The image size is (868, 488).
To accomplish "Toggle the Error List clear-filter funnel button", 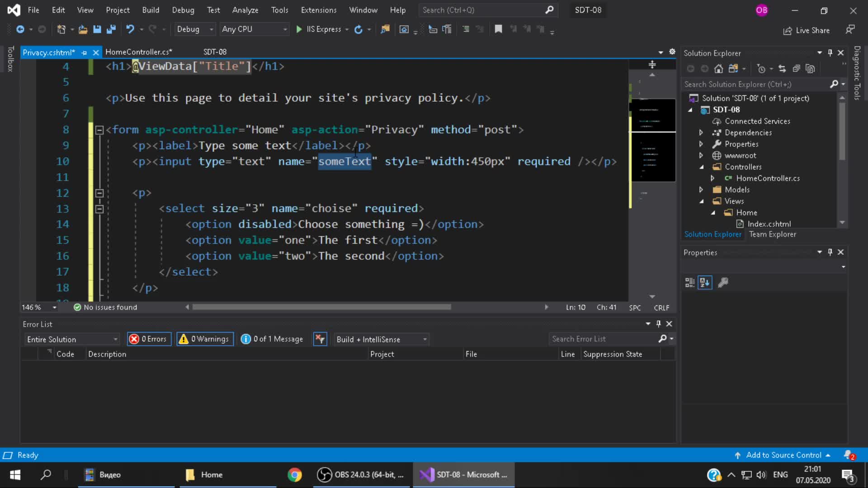I will pyautogui.click(x=320, y=339).
